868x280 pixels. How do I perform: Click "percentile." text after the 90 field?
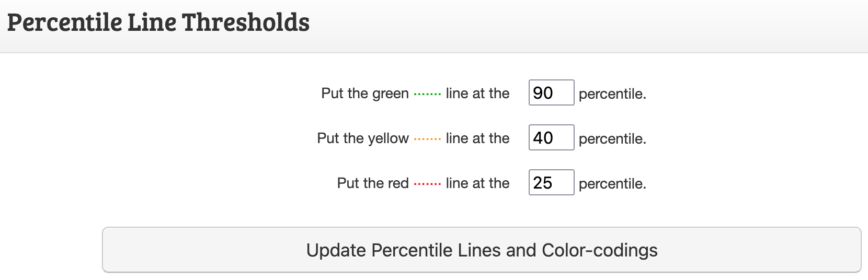(612, 94)
